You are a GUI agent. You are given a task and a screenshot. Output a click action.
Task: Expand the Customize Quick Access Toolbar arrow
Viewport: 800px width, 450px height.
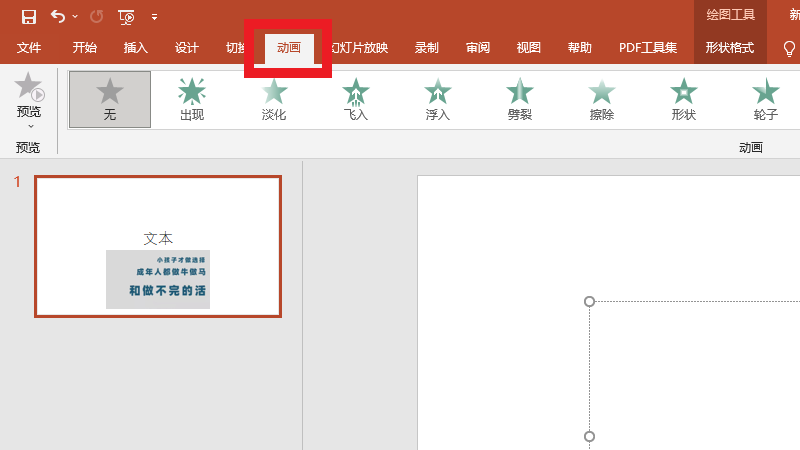point(154,17)
